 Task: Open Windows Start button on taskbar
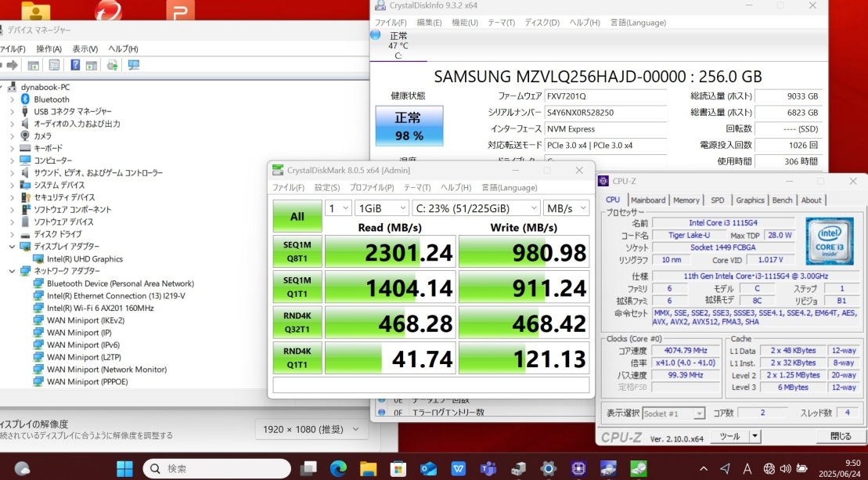(x=124, y=468)
